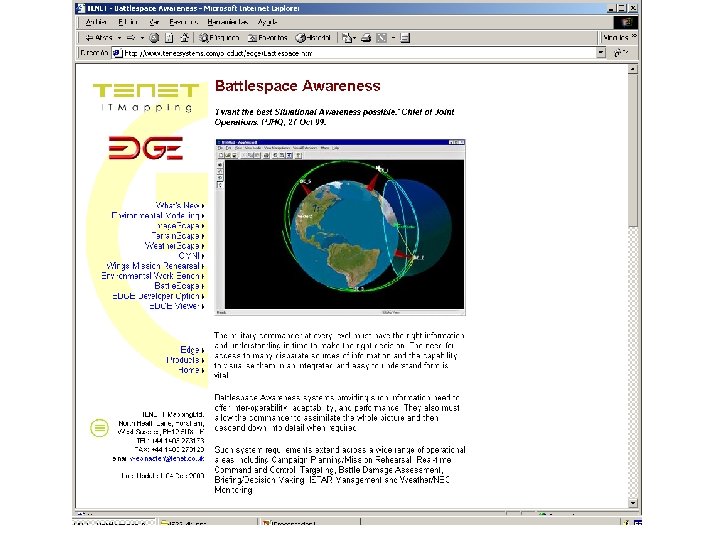Go to the Home page icon

coord(184,38)
